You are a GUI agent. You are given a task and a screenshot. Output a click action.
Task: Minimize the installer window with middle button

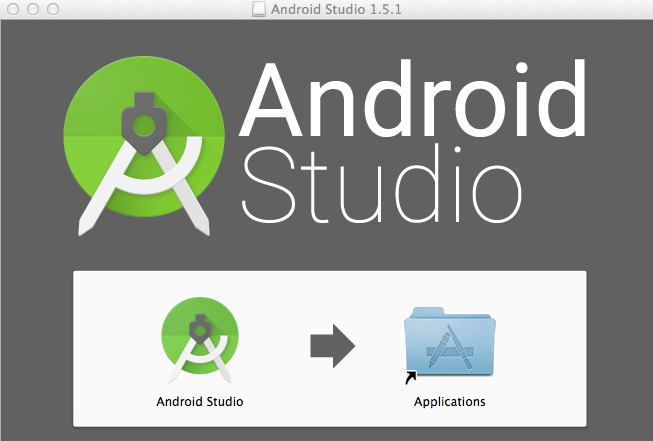(33, 9)
